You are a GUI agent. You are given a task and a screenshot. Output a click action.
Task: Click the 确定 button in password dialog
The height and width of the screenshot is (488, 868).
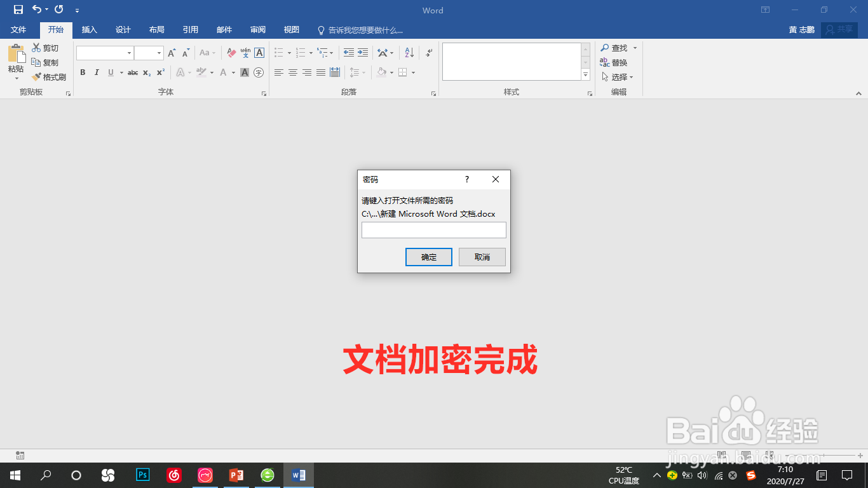pos(429,257)
